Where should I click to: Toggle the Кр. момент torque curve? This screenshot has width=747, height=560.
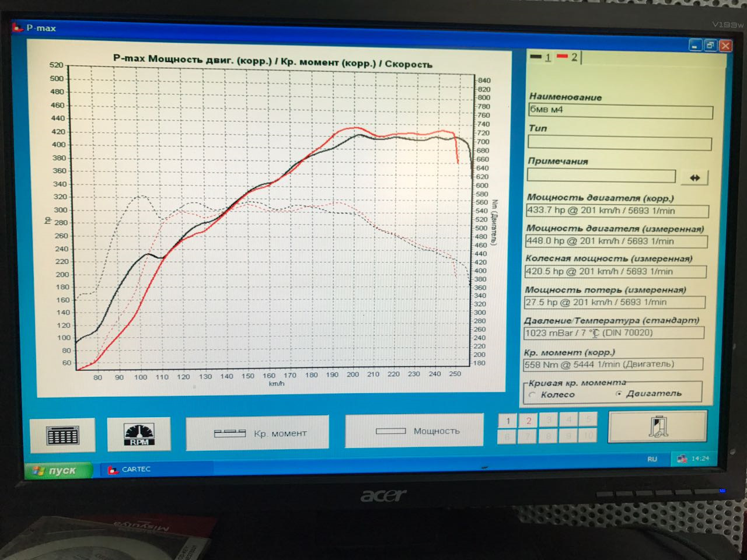257,433
